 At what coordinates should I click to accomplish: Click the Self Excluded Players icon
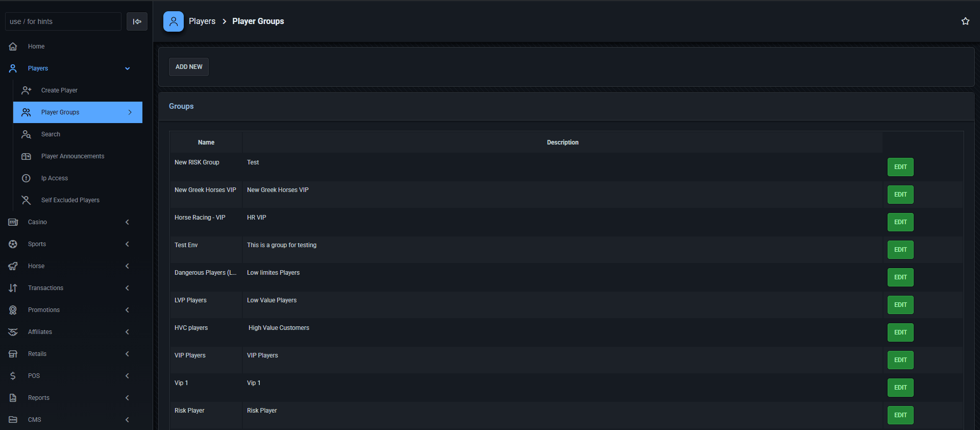point(27,200)
